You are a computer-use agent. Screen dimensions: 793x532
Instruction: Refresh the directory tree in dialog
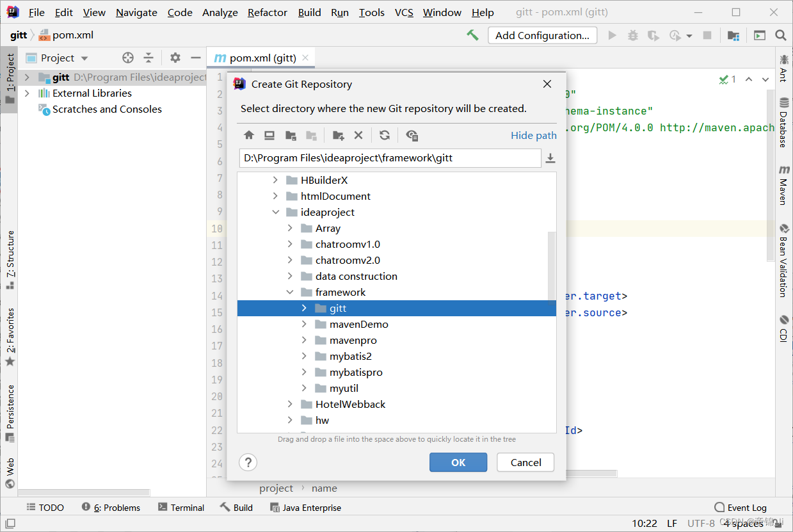[x=385, y=135]
